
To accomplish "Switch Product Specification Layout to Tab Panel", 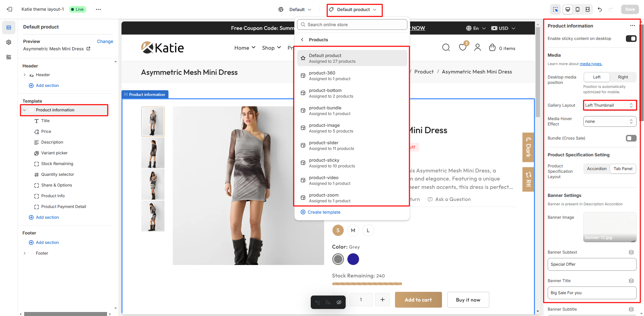I will [x=623, y=168].
